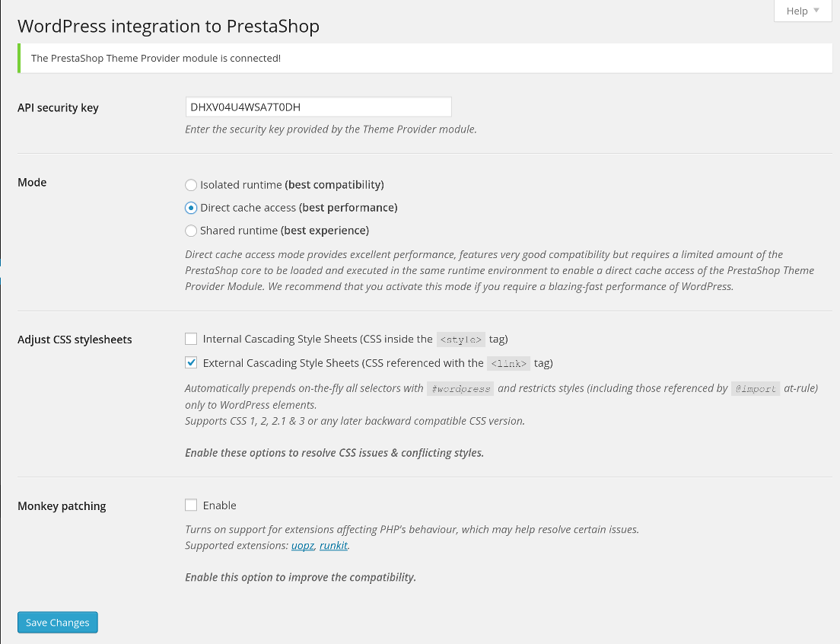840x644 pixels.
Task: Open the Help dropdown tab
Action: [802, 11]
